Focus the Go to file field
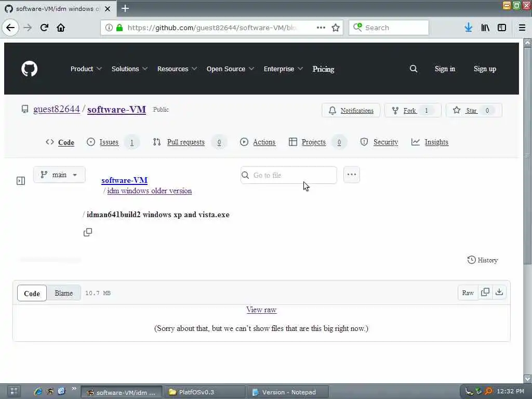 (x=289, y=175)
